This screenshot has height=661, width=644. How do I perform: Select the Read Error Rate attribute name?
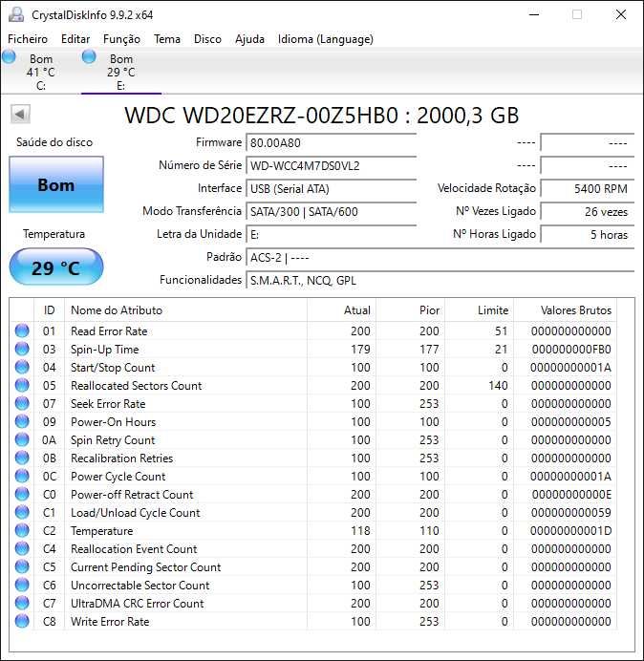point(109,331)
